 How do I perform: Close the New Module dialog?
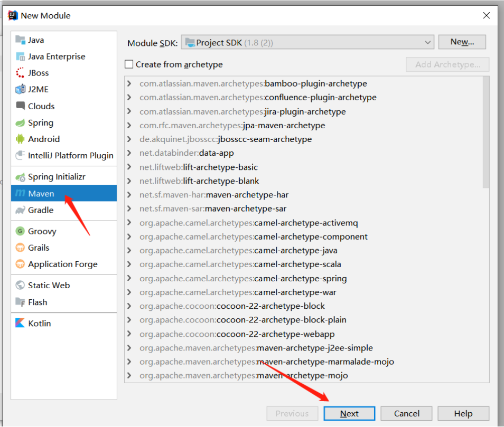[487, 15]
